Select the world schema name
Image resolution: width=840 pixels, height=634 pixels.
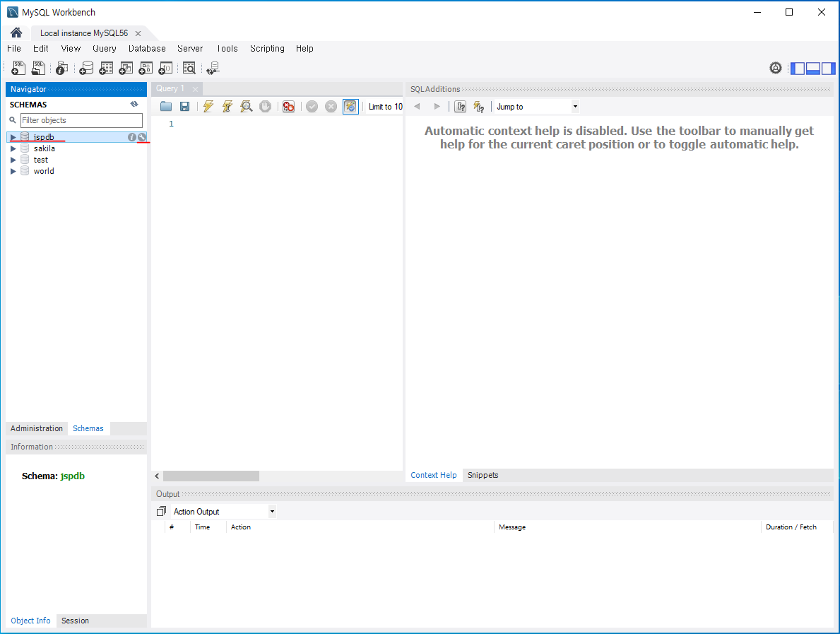pos(44,171)
